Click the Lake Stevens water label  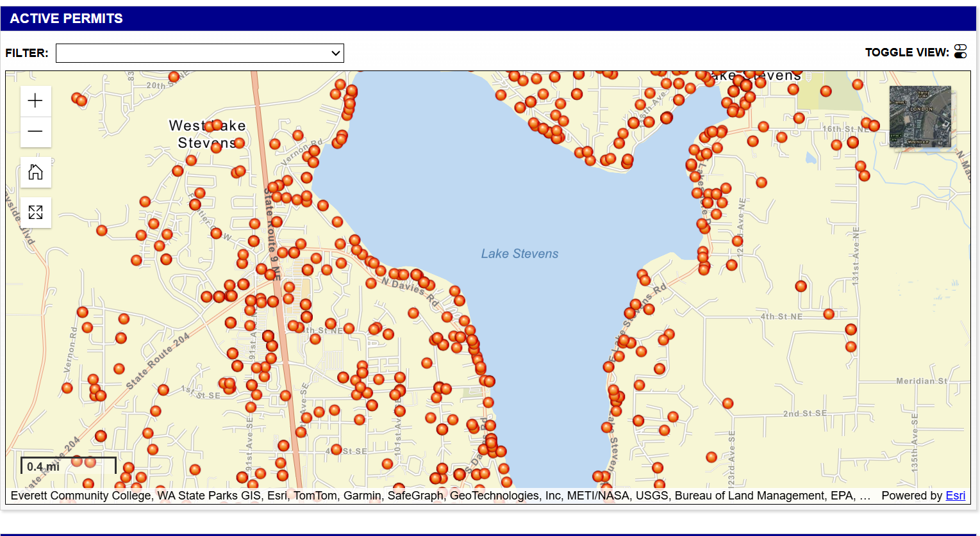(519, 254)
